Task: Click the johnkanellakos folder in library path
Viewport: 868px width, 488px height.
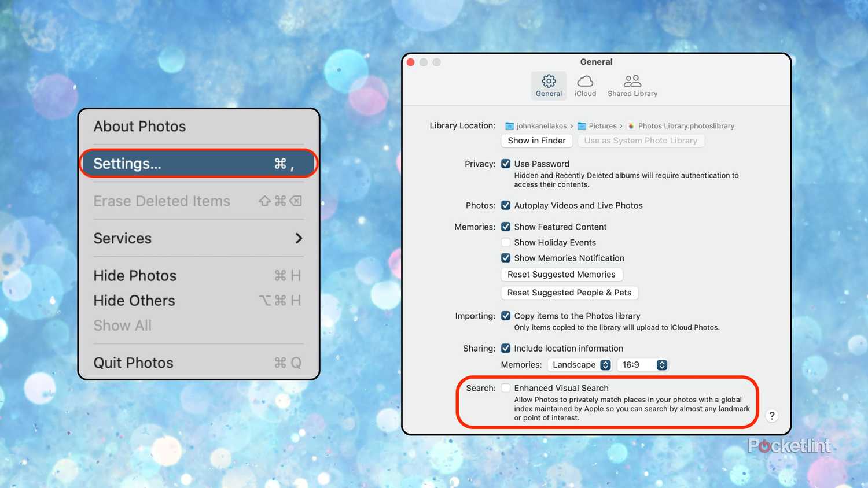Action: pos(536,126)
